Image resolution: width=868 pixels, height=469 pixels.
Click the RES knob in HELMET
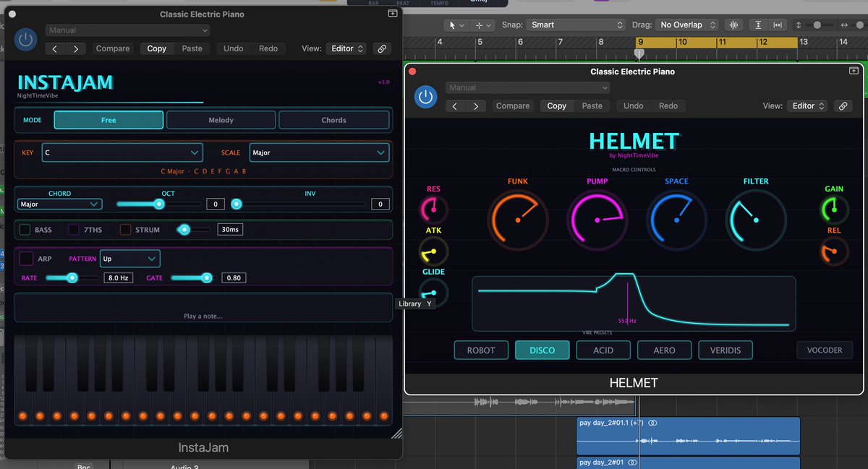433,210
